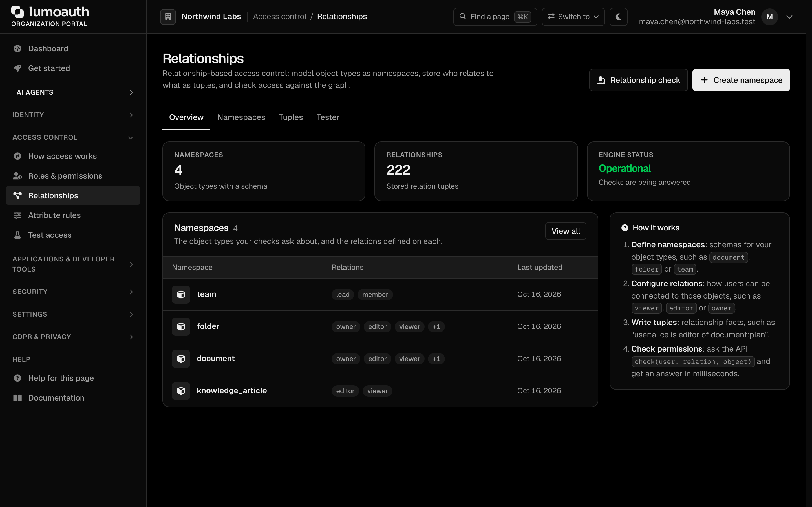The height and width of the screenshot is (507, 812).
Task: Open the Switch to dropdown
Action: click(573, 17)
